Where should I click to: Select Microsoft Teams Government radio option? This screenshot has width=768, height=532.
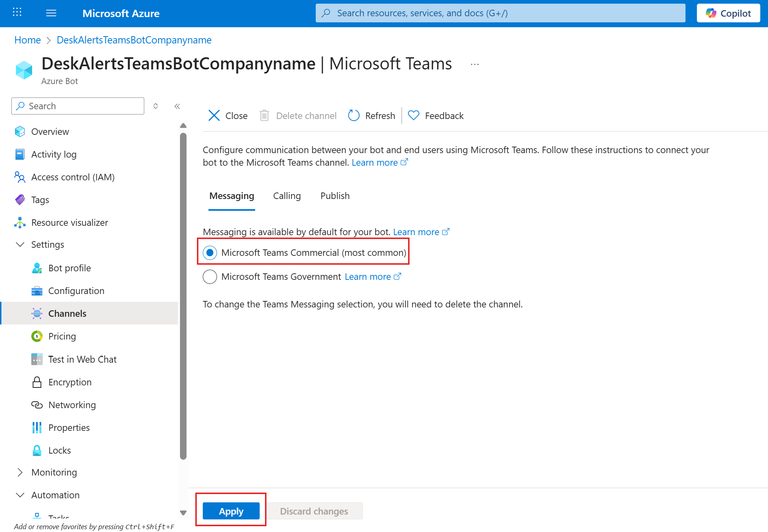click(x=210, y=277)
